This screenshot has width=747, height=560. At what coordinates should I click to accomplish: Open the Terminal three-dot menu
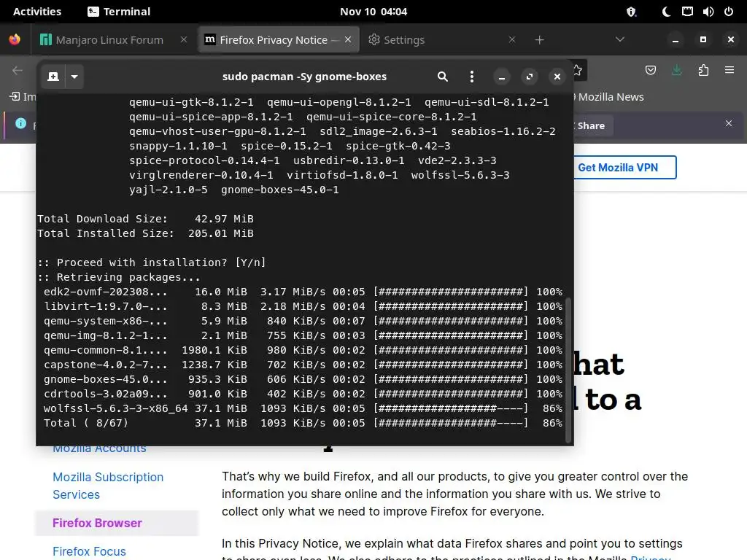(472, 77)
